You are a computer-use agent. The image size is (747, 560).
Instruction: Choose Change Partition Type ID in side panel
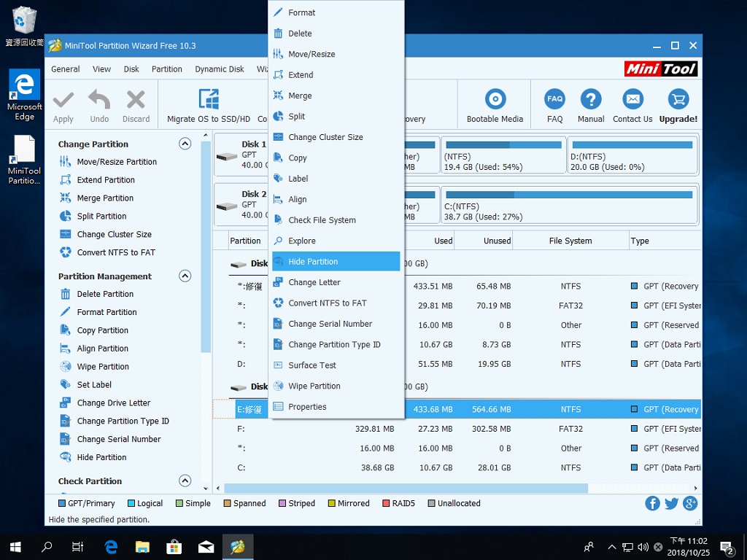click(115, 421)
